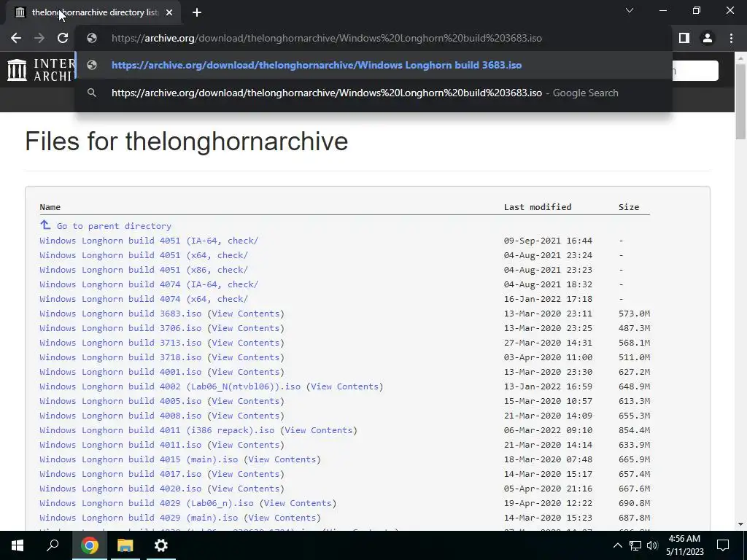This screenshot has height=560, width=747.
Task: Click the volume speaker tray icon
Action: coord(652,545)
